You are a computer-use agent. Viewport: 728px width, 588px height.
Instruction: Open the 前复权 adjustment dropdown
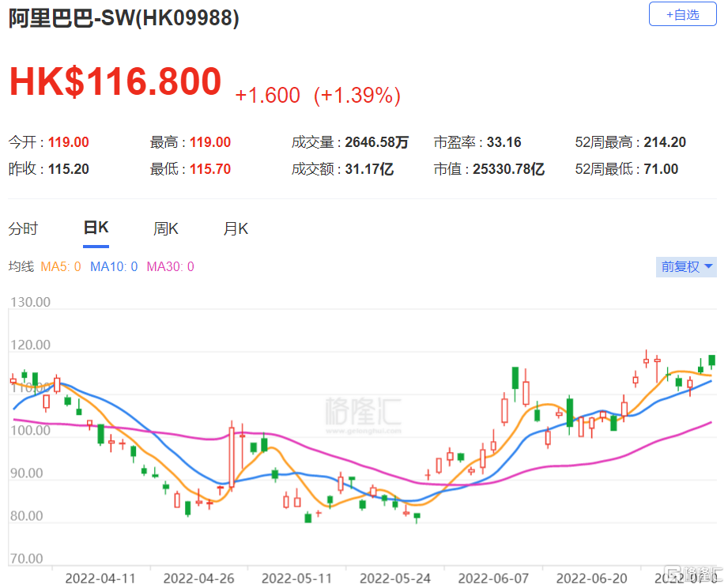click(686, 267)
